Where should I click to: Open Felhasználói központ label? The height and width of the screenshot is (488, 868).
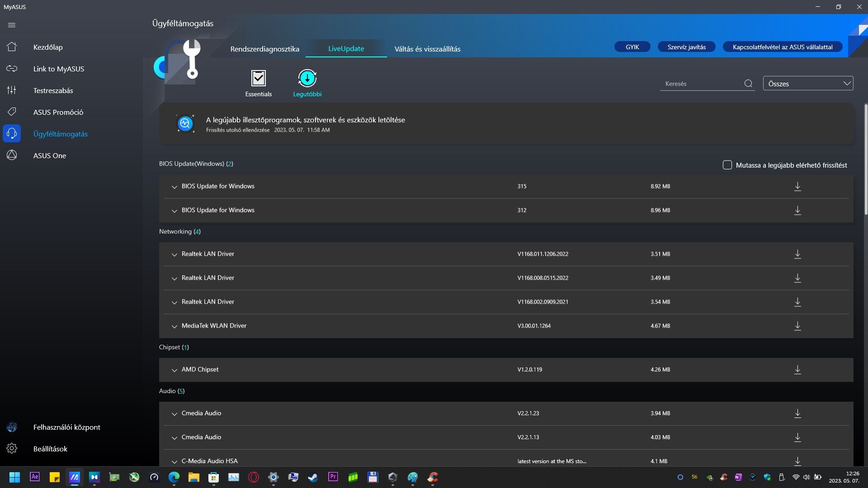(x=66, y=427)
